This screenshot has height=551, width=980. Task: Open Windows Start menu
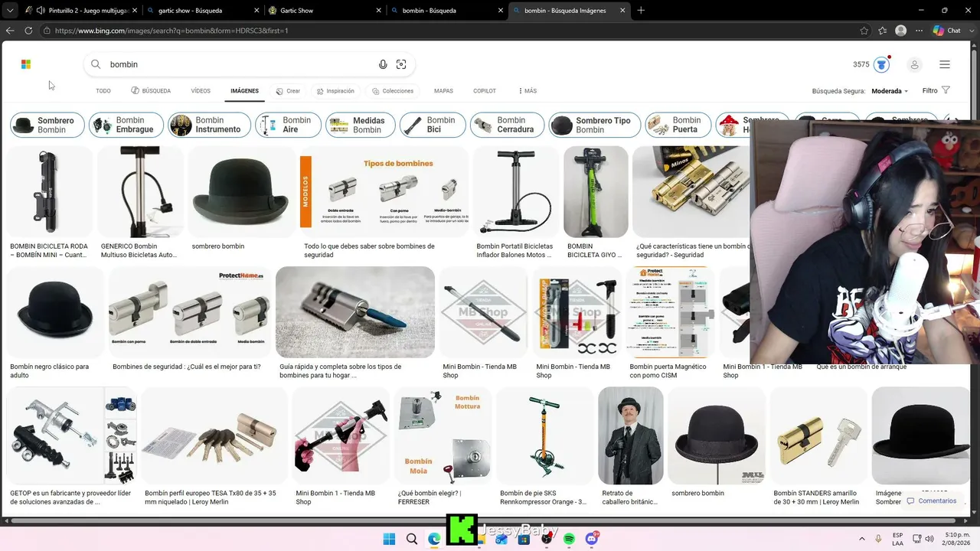coord(389,539)
